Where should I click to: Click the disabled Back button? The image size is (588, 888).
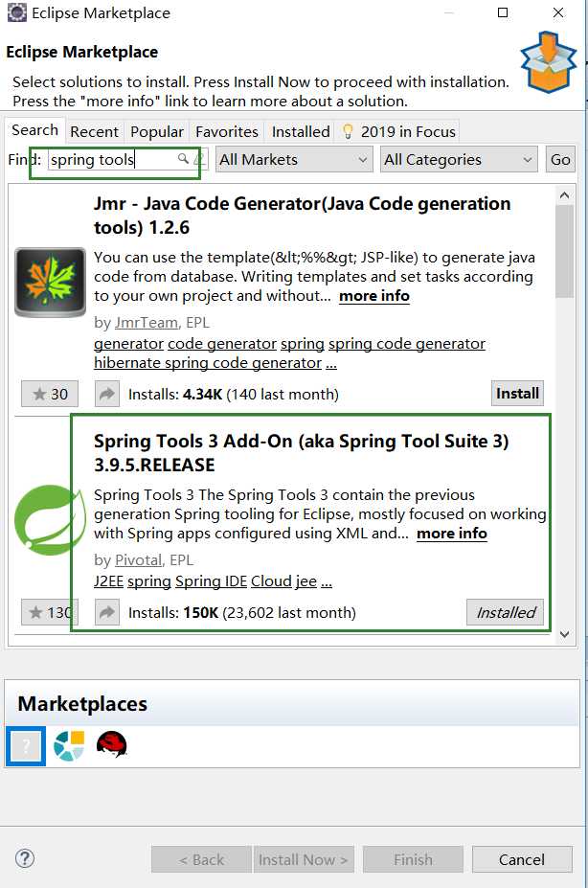coord(201,859)
